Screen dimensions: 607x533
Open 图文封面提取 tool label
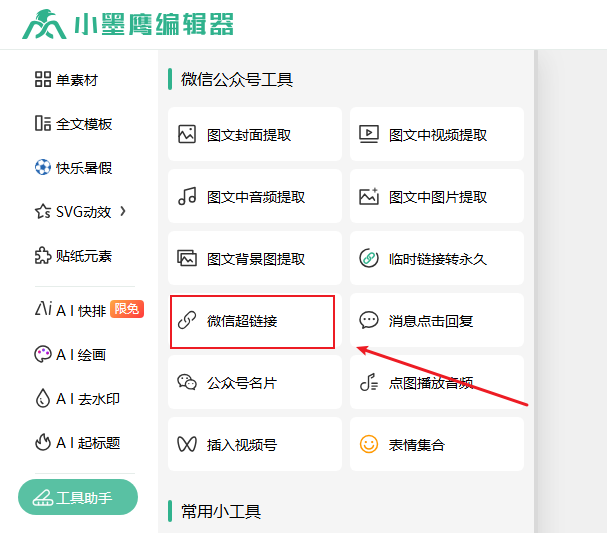[249, 135]
